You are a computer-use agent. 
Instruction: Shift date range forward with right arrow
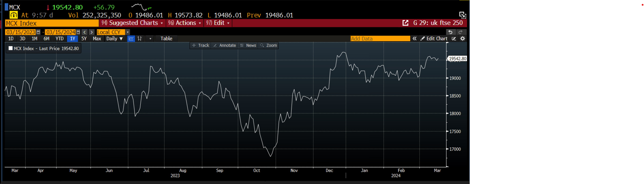pyautogui.click(x=92, y=32)
